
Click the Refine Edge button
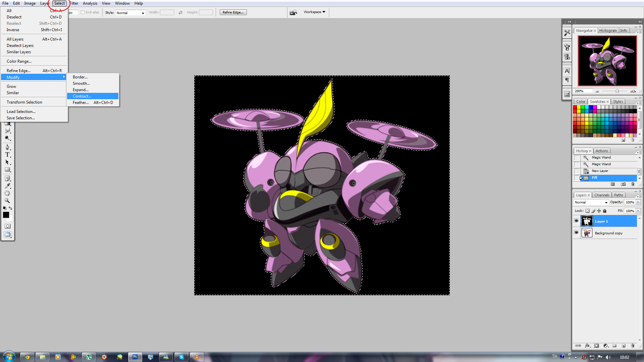pos(233,12)
